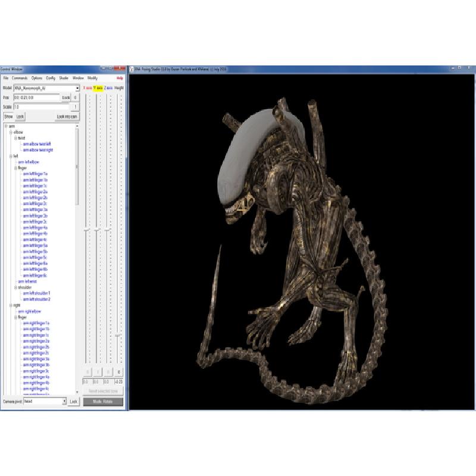Select bone arm left finger 5a
476x476 pixels.
pos(35,246)
